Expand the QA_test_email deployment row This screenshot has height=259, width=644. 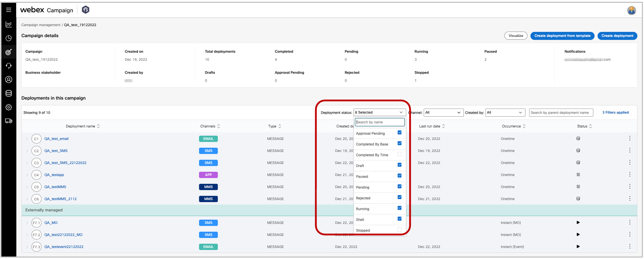coord(27,139)
